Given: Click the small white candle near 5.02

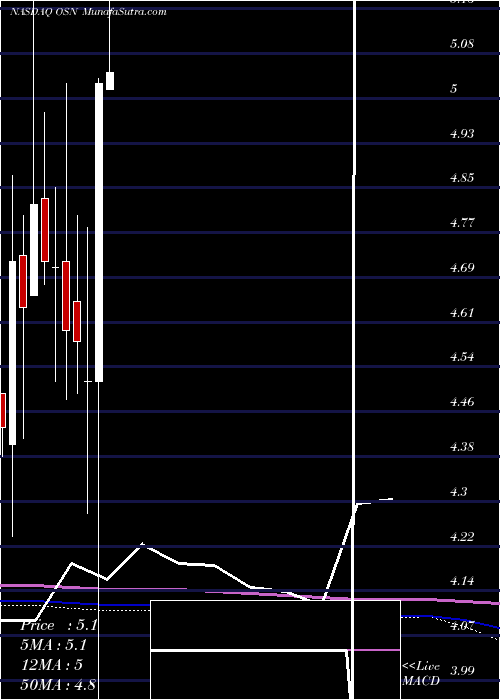Looking at the screenshot, I should 109,81.
